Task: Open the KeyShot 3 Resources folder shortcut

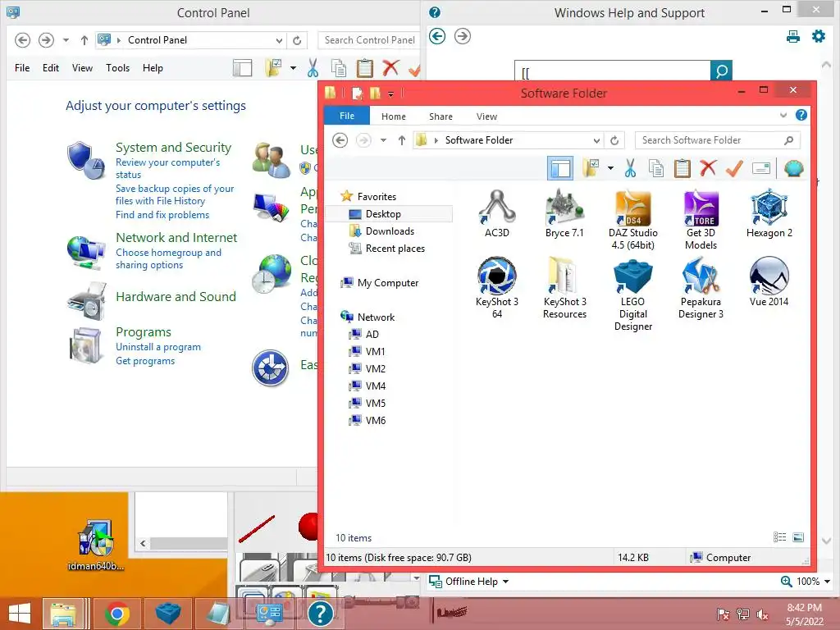Action: point(564,288)
